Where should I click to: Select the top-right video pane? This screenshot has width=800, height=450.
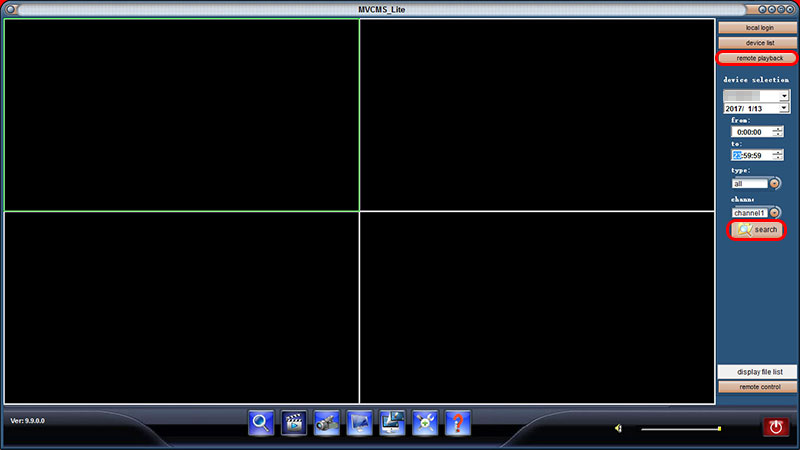coord(537,115)
